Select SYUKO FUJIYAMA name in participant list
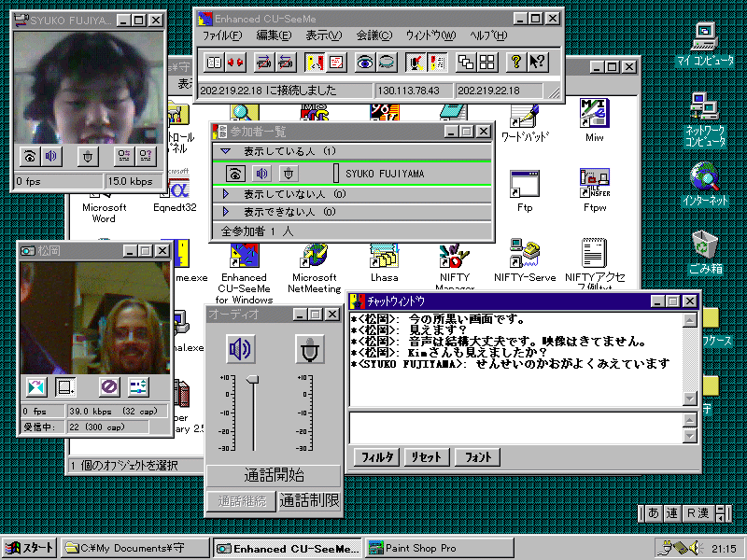The height and width of the screenshot is (560, 747). [385, 174]
